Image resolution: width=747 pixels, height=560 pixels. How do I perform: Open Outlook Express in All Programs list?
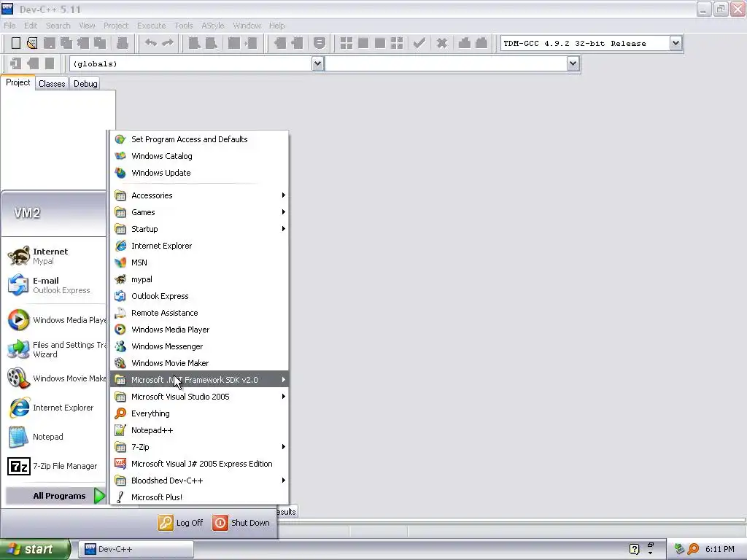(199, 296)
